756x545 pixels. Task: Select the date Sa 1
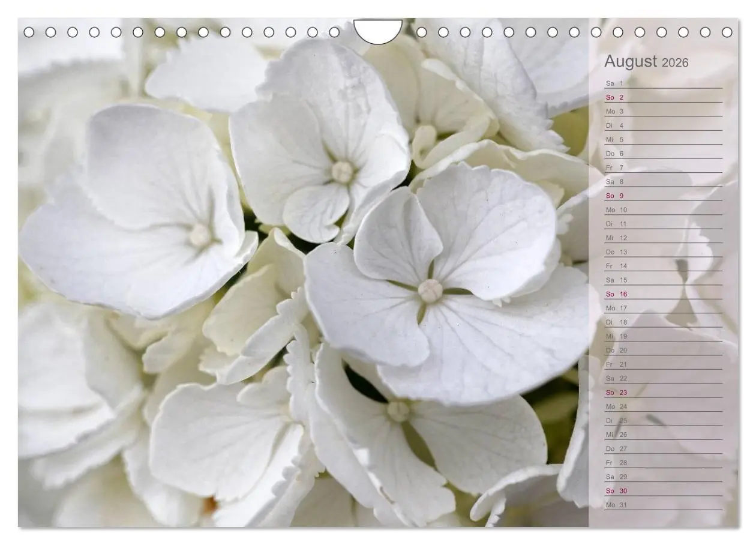[613, 82]
